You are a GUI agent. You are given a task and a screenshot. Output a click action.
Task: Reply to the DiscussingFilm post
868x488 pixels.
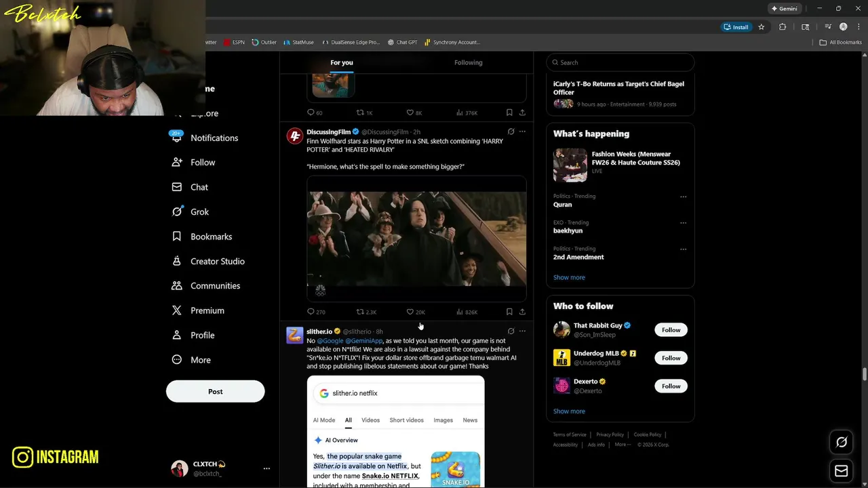(311, 312)
